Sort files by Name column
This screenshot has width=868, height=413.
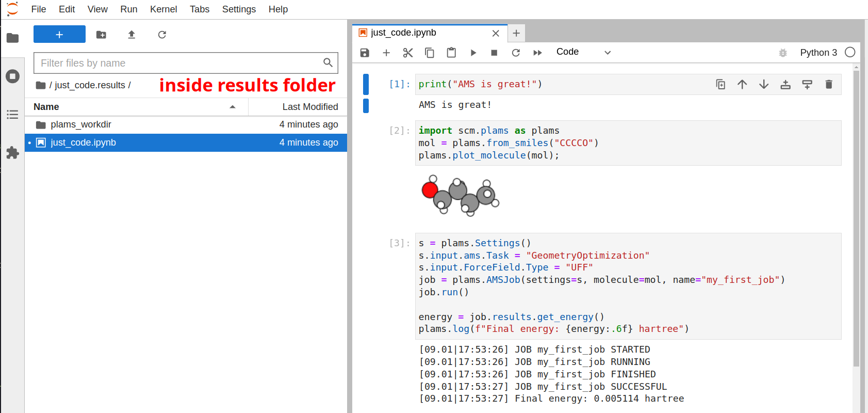46,107
